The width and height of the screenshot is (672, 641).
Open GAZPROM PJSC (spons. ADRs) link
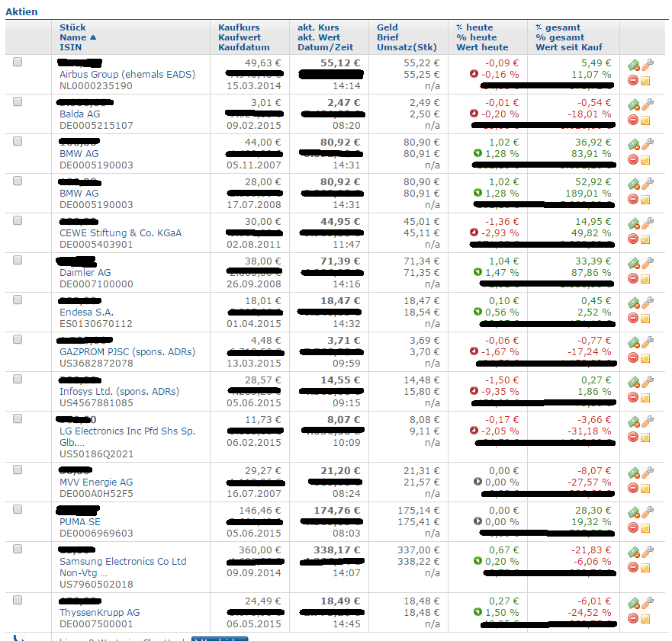(x=127, y=352)
